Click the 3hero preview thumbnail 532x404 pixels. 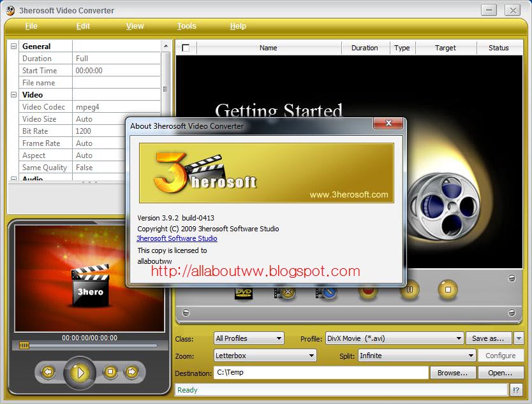(x=90, y=278)
